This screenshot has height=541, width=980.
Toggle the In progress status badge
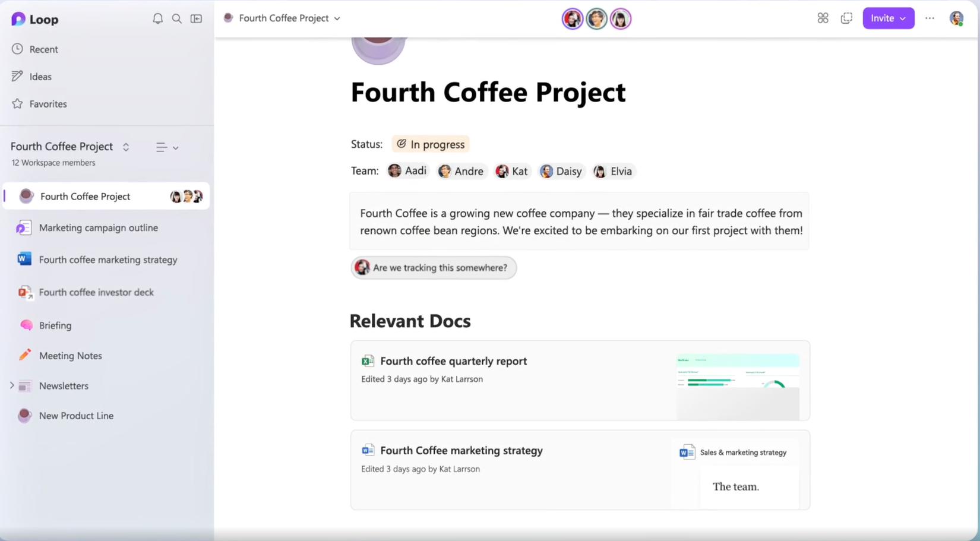[430, 144]
